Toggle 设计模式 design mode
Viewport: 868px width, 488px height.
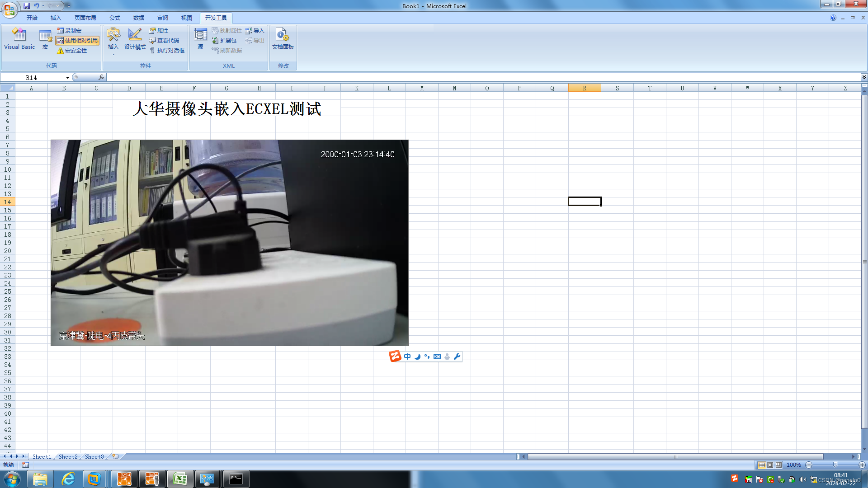point(135,38)
